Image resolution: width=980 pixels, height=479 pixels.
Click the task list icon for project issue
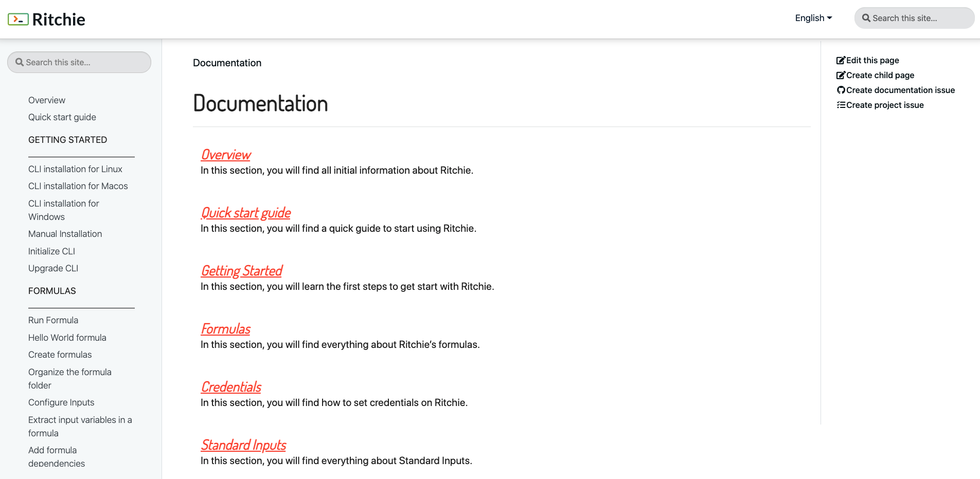click(x=841, y=105)
